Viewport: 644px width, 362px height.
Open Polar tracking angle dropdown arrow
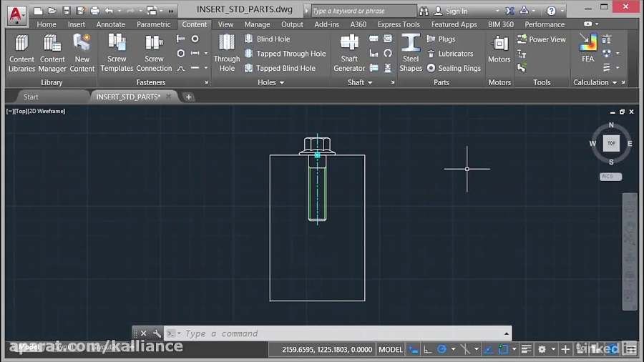(x=454, y=350)
